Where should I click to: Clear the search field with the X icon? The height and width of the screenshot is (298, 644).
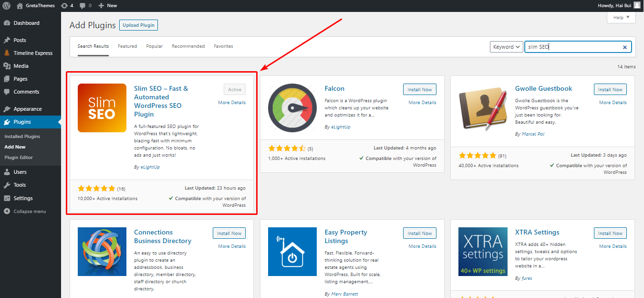(x=624, y=47)
